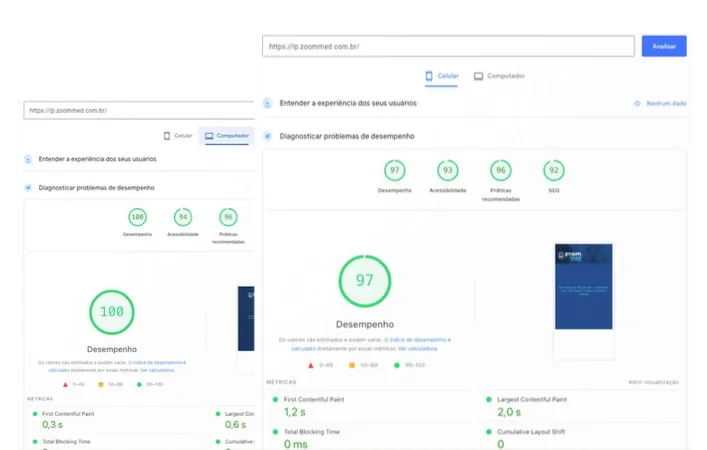
Task: Click the blue Analisar button
Action: click(x=664, y=46)
